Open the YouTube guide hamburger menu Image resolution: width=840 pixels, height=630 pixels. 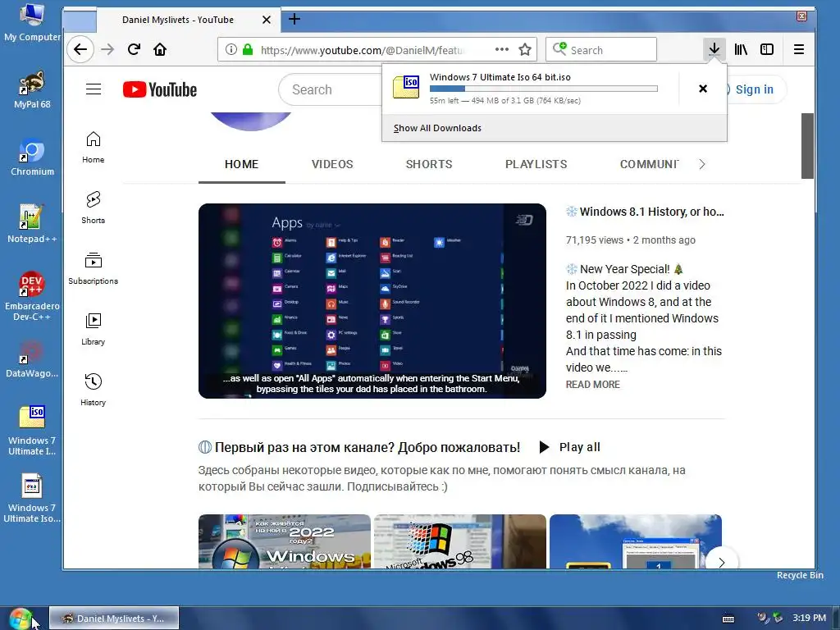click(94, 89)
